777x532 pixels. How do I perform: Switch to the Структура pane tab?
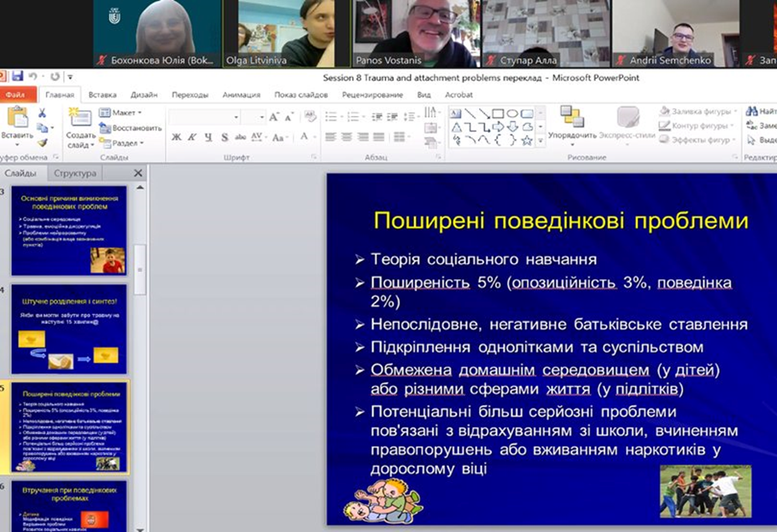click(75, 173)
